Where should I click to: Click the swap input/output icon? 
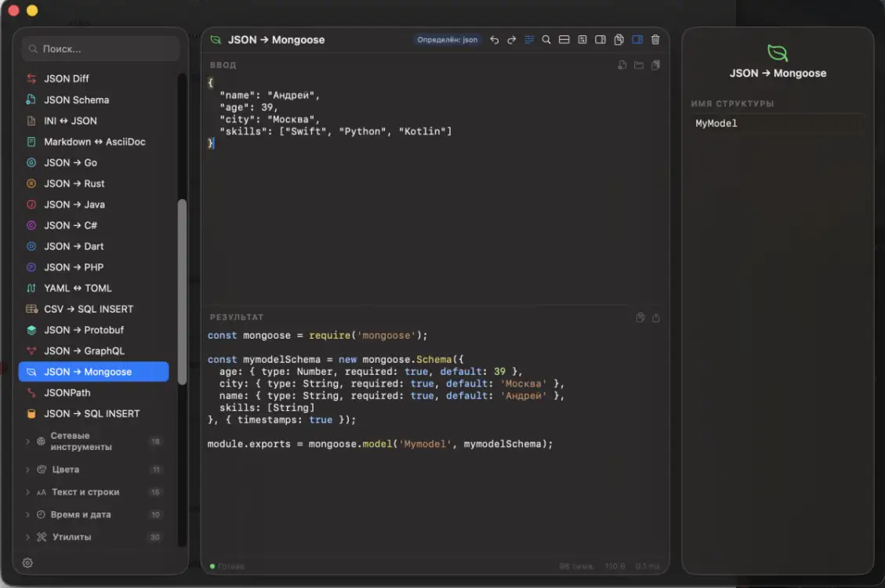582,39
